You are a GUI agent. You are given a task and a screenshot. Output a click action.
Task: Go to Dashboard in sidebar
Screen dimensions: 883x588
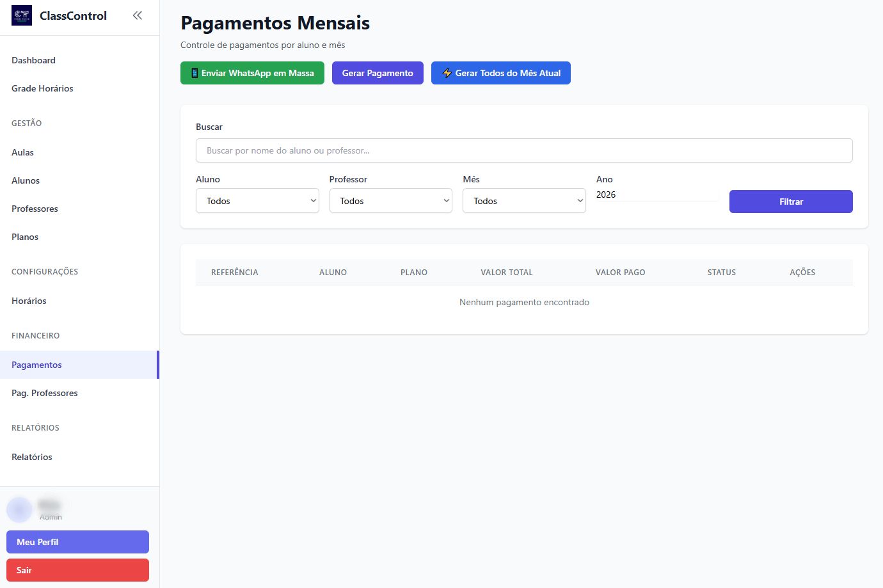coord(33,60)
